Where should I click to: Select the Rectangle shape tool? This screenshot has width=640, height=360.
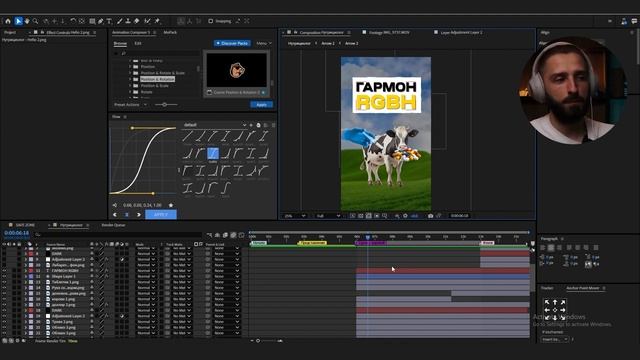click(x=93, y=21)
